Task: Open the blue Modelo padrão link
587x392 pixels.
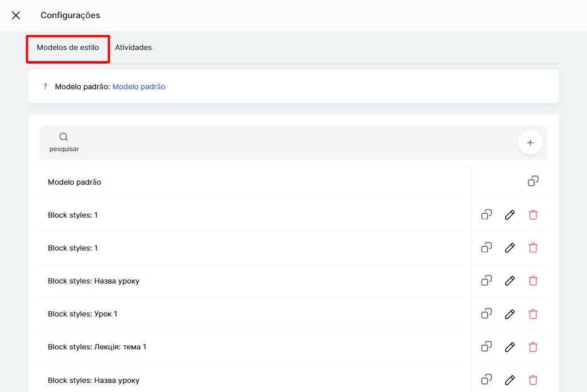Action: (139, 87)
